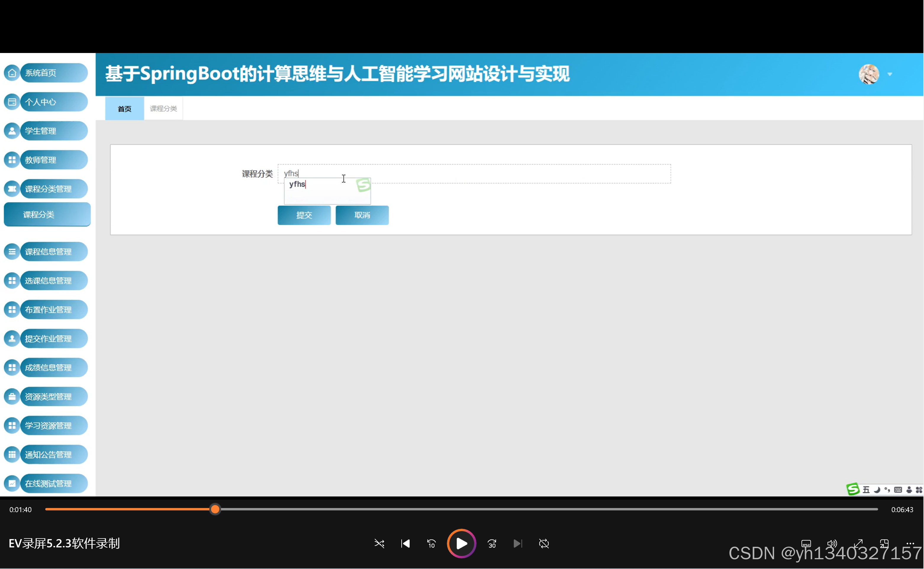Skip back 10 seconds

click(432, 544)
